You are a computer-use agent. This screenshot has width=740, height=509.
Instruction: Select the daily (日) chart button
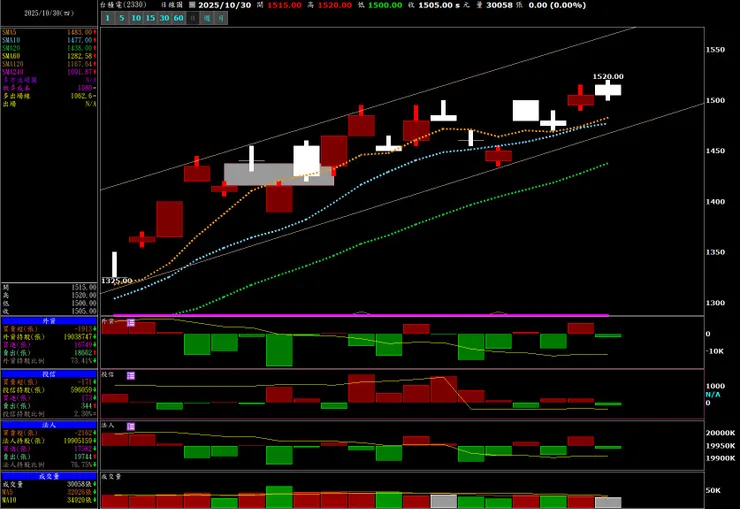pyautogui.click(x=193, y=18)
